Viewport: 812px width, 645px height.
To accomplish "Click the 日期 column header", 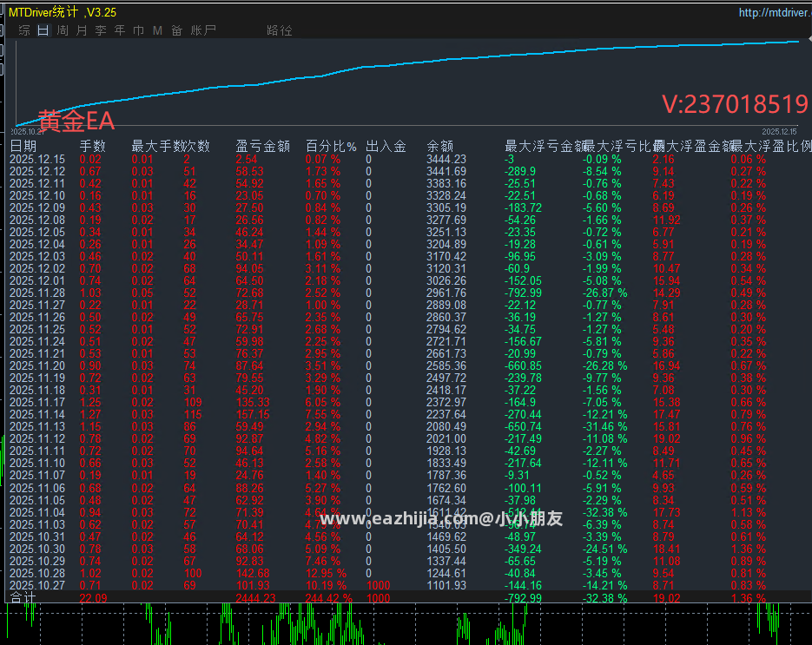I will pyautogui.click(x=23, y=147).
